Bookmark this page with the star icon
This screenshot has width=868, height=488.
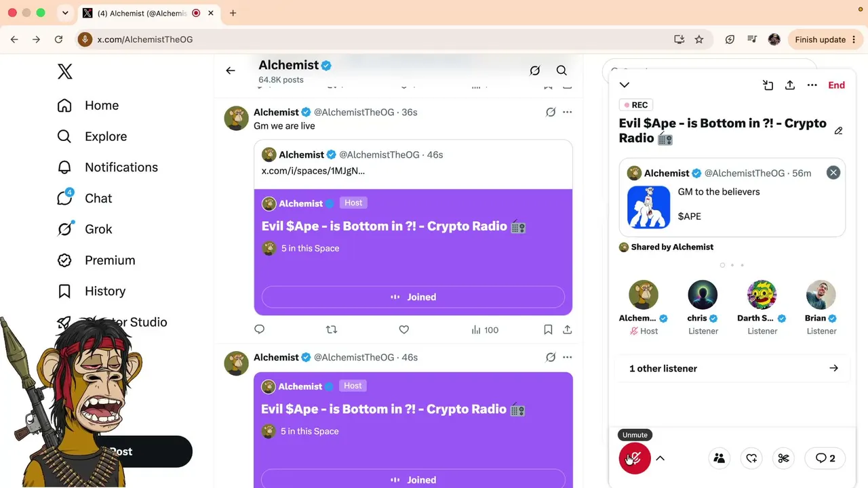pyautogui.click(x=699, y=39)
